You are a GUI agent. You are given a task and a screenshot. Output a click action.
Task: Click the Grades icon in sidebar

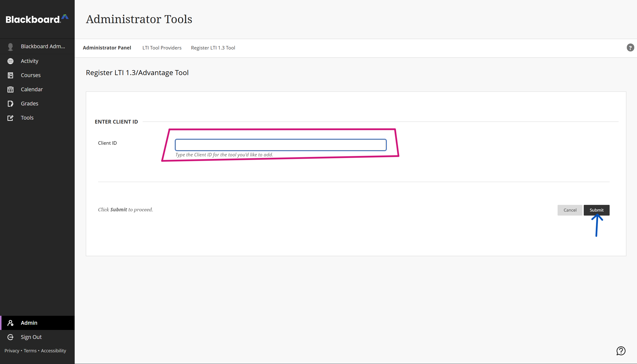pyautogui.click(x=10, y=103)
